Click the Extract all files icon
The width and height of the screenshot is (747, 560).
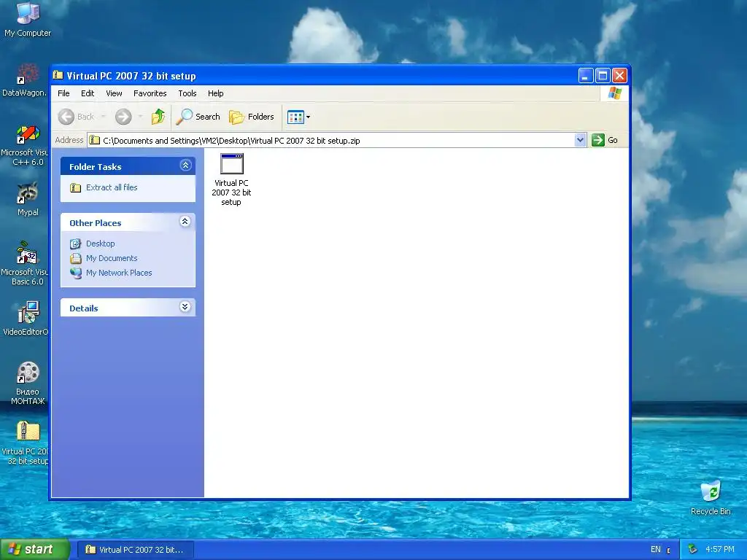click(75, 187)
